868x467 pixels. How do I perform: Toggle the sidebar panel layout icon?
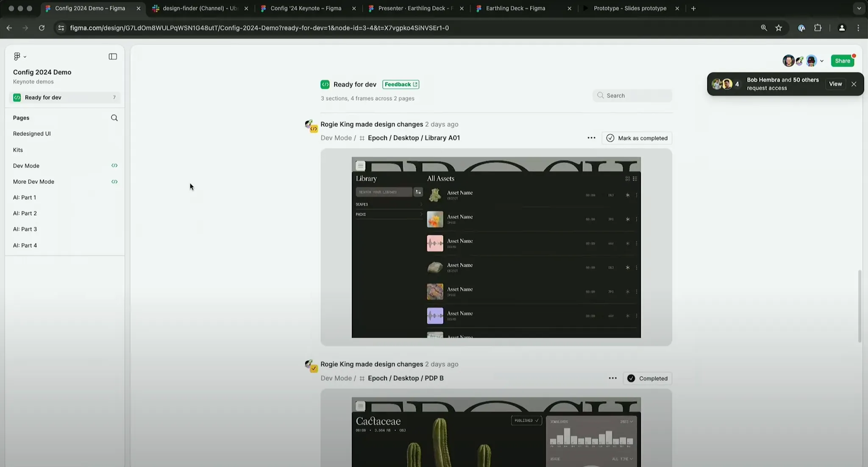pos(113,56)
